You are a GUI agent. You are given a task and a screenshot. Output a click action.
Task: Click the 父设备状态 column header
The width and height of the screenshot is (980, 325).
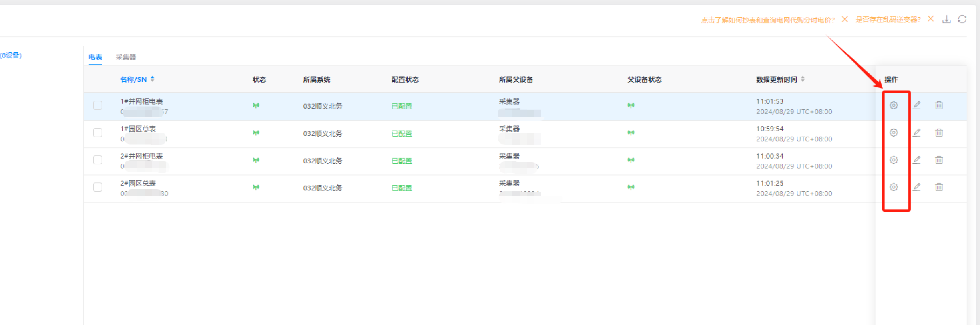tap(645, 79)
